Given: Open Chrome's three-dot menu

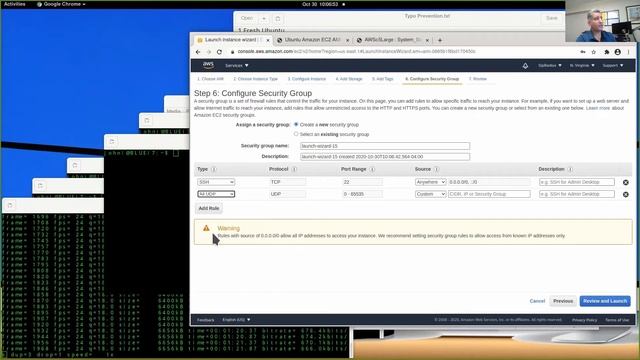Looking at the screenshot, I should click(629, 52).
